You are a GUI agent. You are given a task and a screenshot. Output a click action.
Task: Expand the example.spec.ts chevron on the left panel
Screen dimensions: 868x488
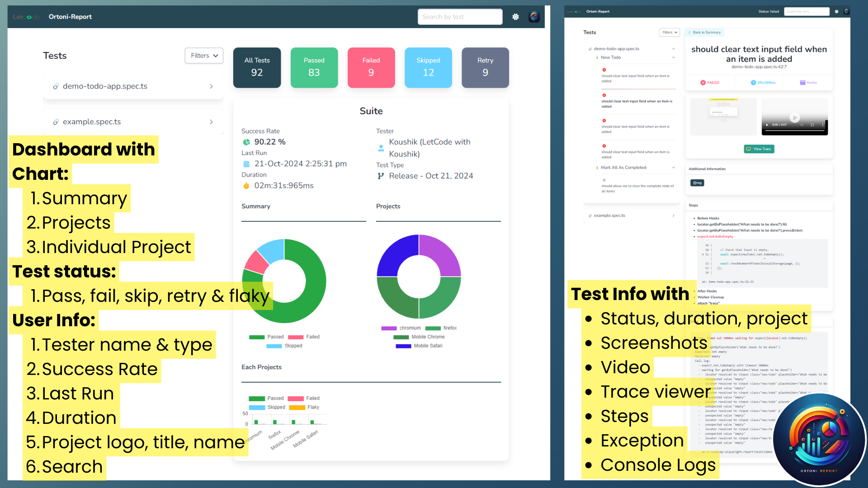(211, 122)
